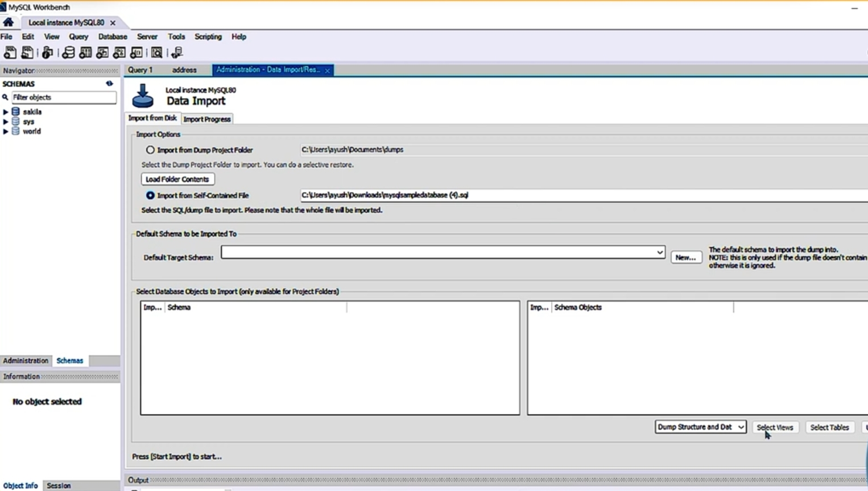The image size is (868, 491).
Task: Create a new stored procedure toolbar icon
Action: 119,53
